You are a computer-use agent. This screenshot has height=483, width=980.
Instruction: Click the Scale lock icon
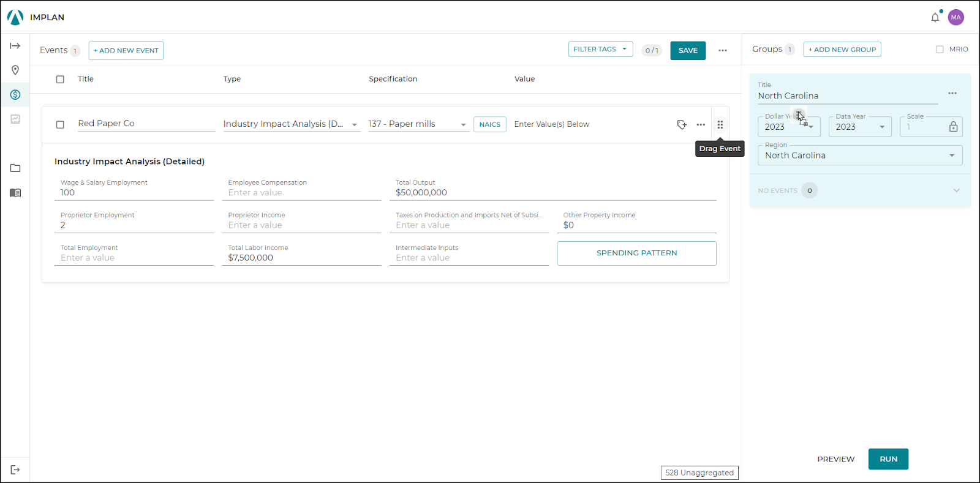pos(953,127)
